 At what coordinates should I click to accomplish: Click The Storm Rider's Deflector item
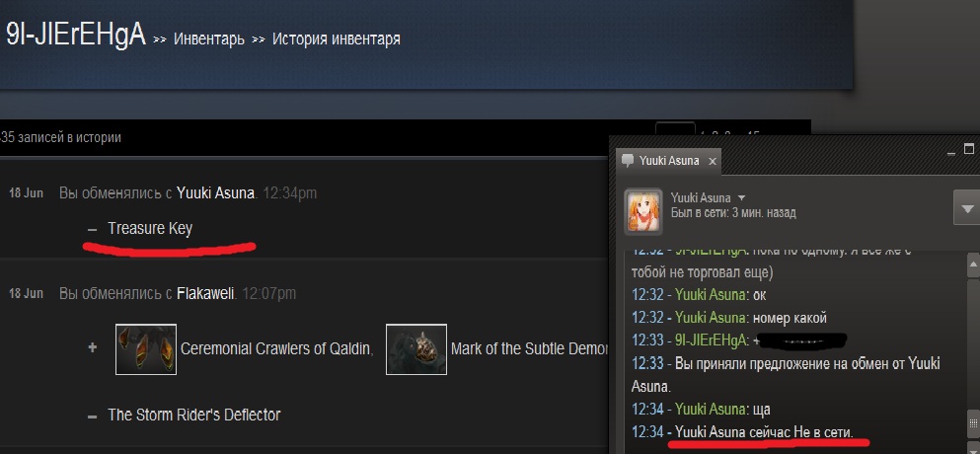pos(193,415)
